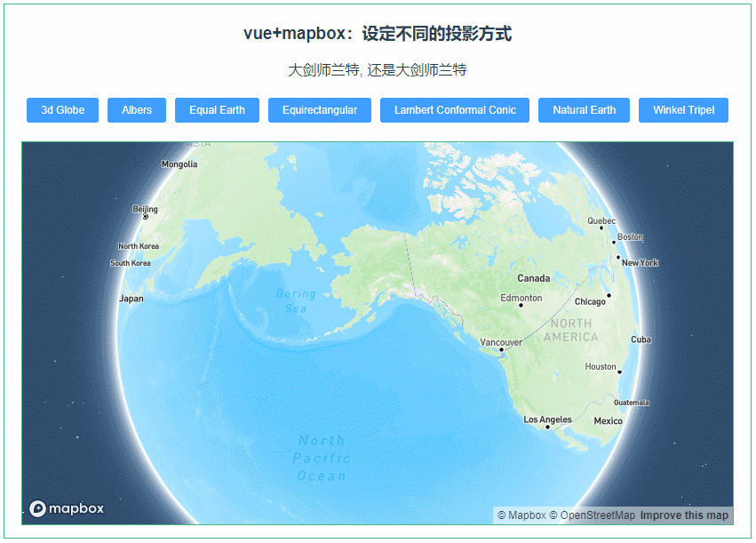Viewport: 756px width, 543px height.
Task: Set projection to Lambert Conformal Conic
Action: [455, 110]
